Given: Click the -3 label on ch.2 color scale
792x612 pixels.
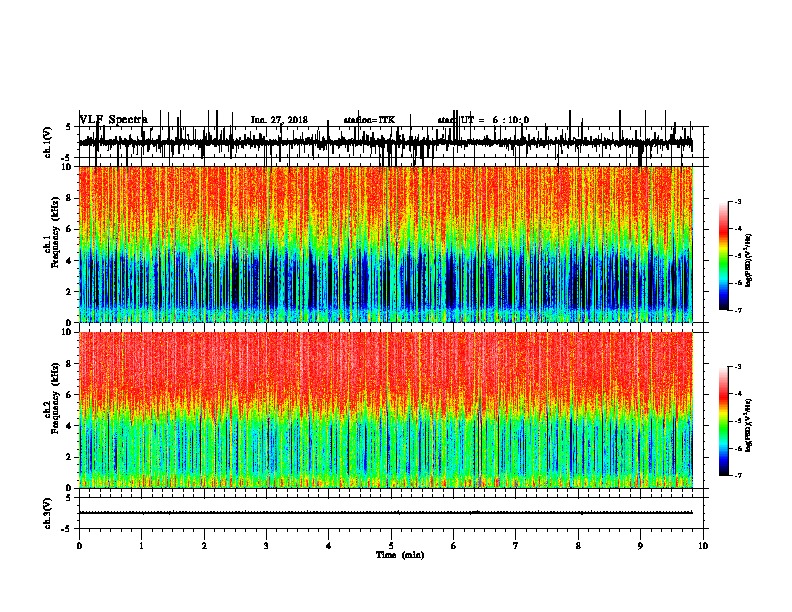Looking at the screenshot, I should (737, 367).
